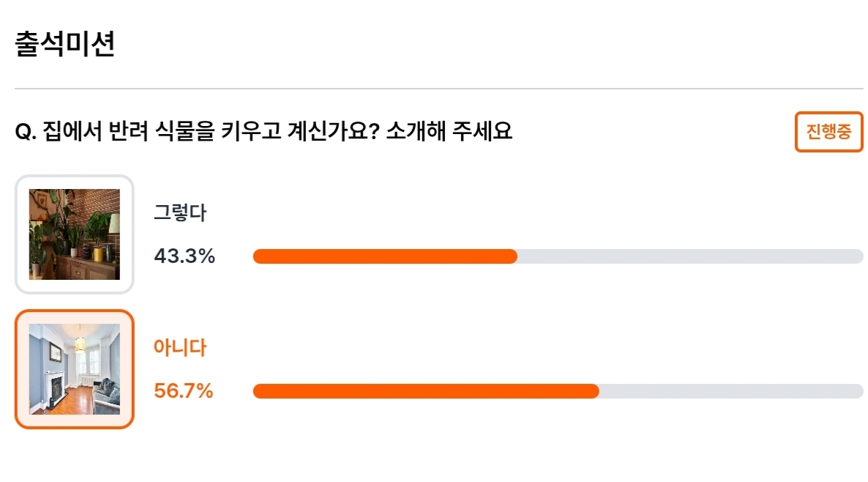Click the gray remainder of the 그렇다 bar
The width and height of the screenshot is (868, 482).
(690, 256)
